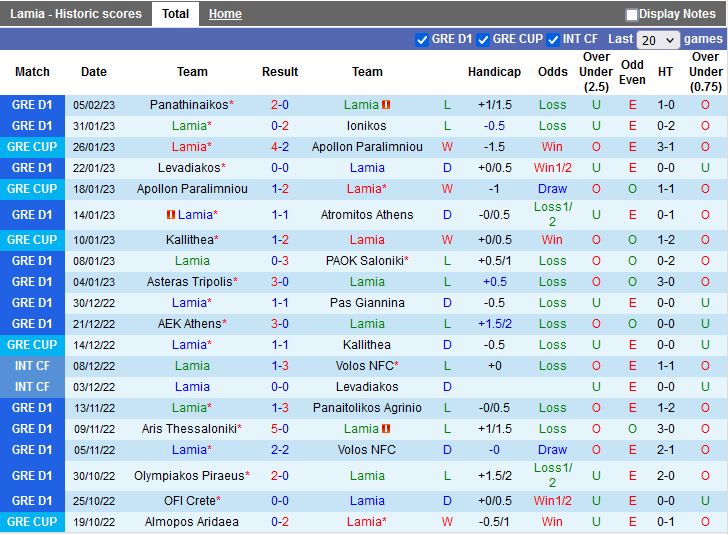Select the GRE CUP label on 26/01/23
The width and height of the screenshot is (728, 535).
tap(32, 147)
